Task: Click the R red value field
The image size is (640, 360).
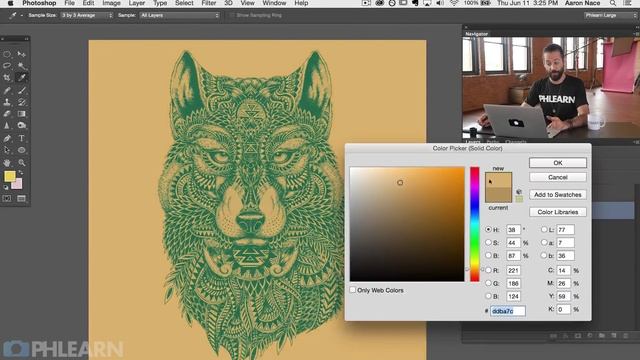Action: point(513,270)
